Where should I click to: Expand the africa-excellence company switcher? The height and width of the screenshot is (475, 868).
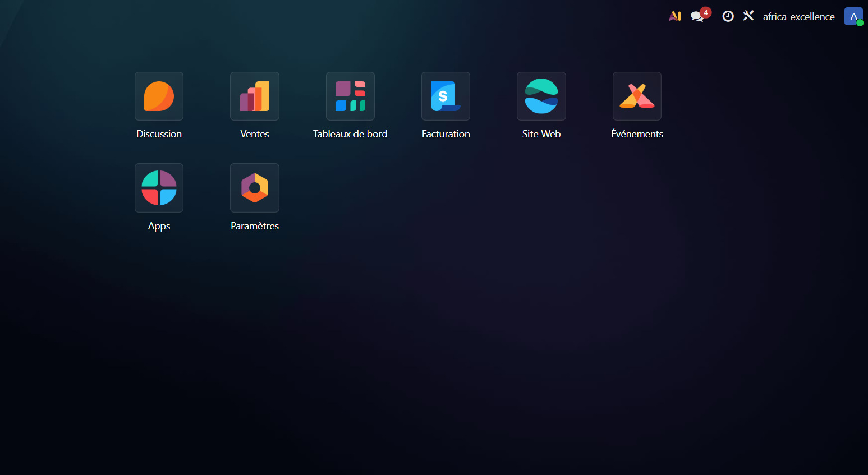click(798, 17)
